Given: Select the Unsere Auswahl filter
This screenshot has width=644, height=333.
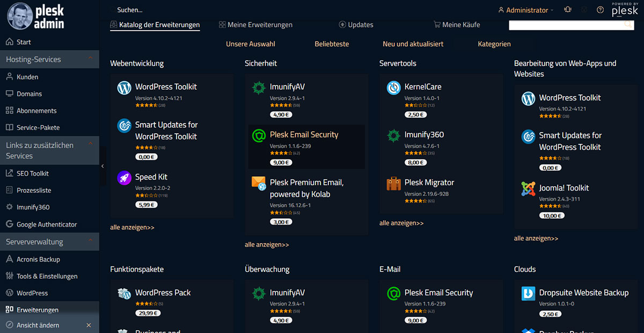Looking at the screenshot, I should tap(251, 44).
